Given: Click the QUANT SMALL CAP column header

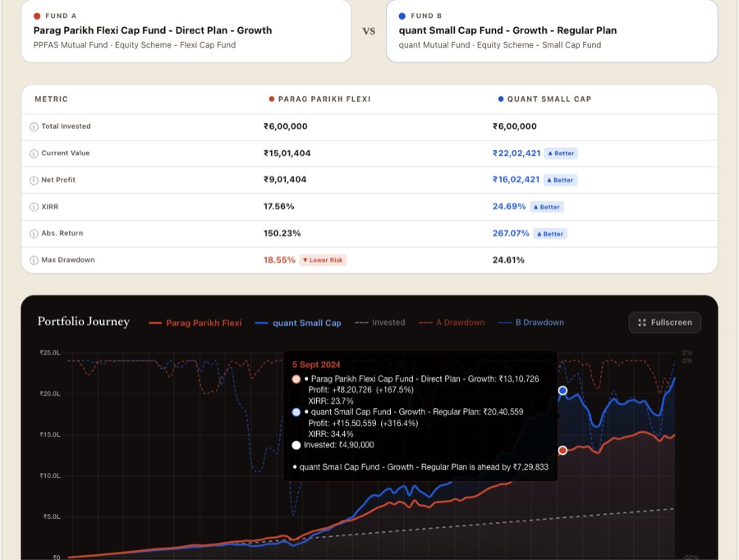Looking at the screenshot, I should [544, 99].
